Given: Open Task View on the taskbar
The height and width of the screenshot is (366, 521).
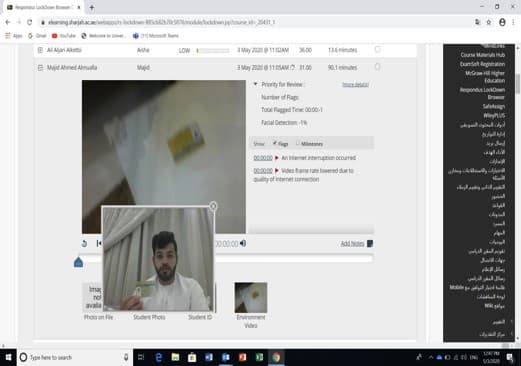Looking at the screenshot, I should coord(141,357).
